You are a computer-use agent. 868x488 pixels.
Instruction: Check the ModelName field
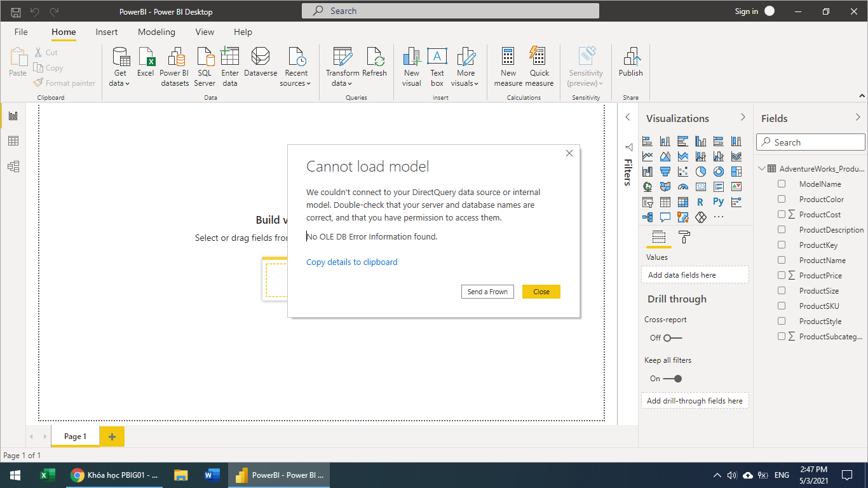782,184
